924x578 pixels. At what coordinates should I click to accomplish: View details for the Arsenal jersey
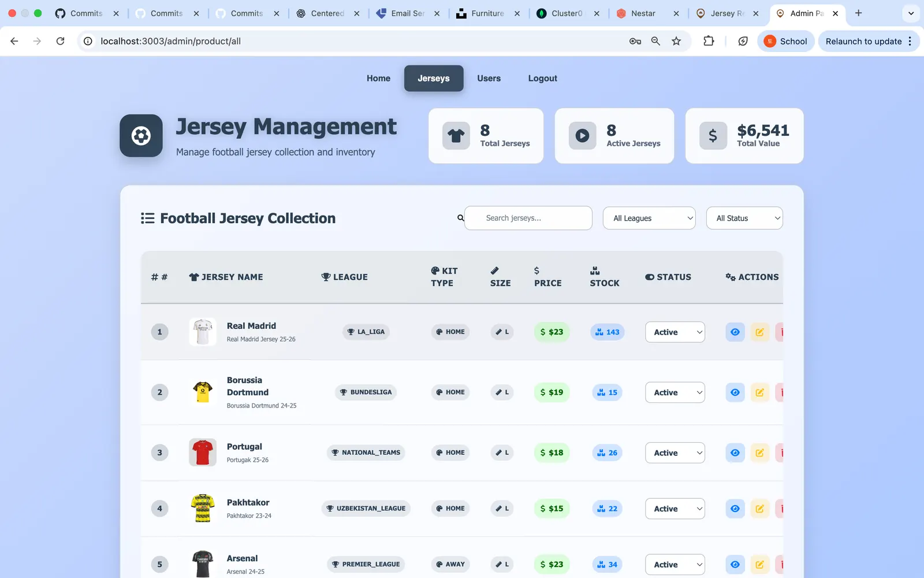pos(735,565)
